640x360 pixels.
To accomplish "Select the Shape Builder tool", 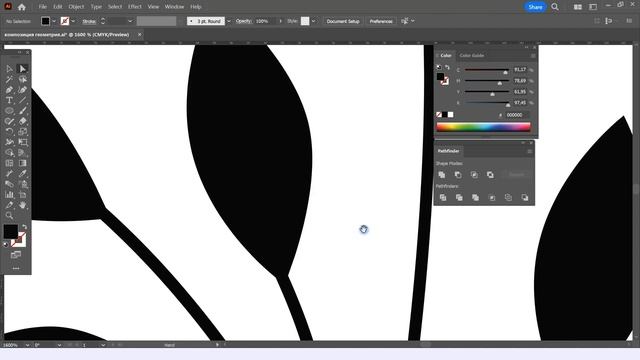I will click(9, 153).
